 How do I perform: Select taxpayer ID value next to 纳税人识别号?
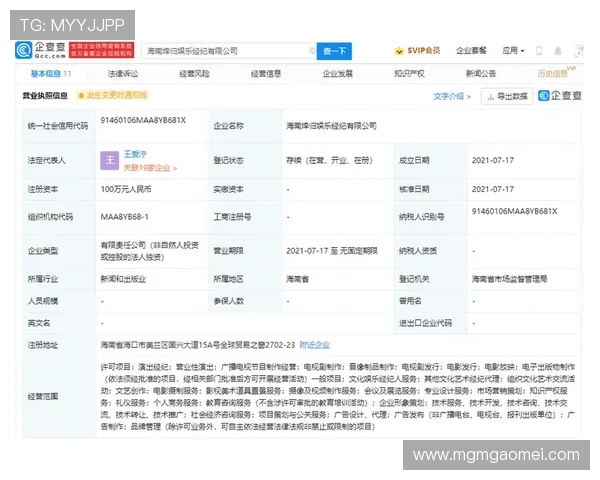pos(514,211)
